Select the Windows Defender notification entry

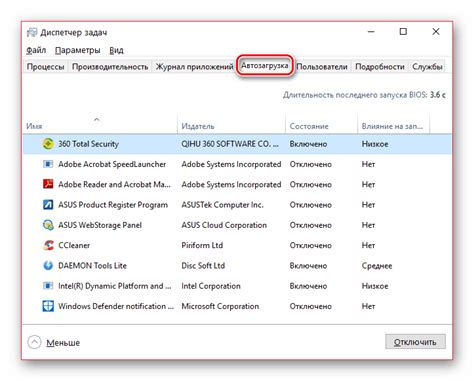coord(116,306)
